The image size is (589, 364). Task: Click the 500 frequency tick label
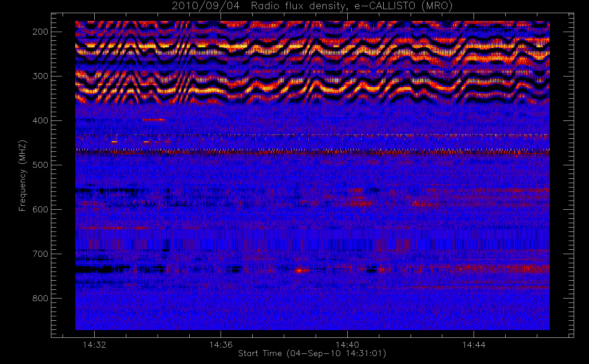[40, 165]
